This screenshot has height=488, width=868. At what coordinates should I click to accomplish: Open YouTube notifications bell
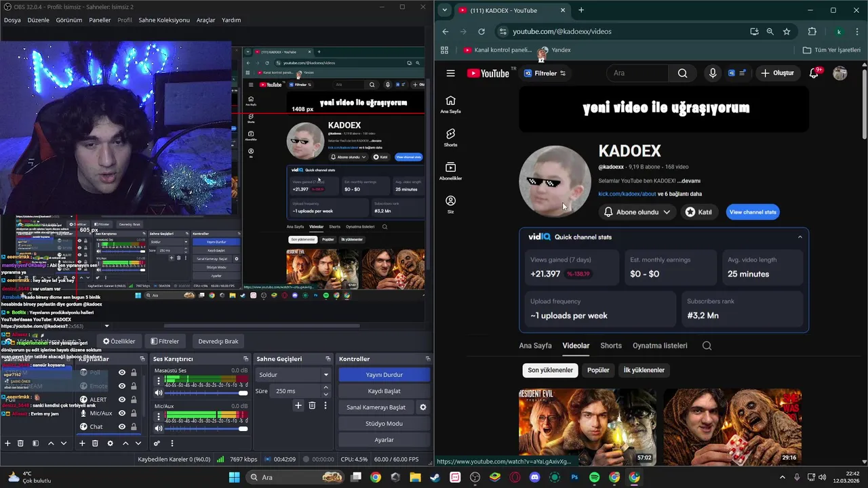[814, 73]
